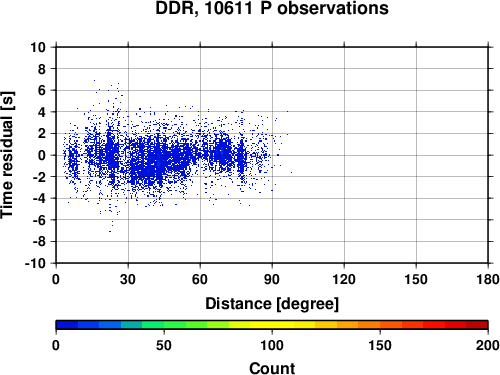Select the 'Time residual [s]' y-axis label
This screenshot has width=500, height=375.
(8, 155)
